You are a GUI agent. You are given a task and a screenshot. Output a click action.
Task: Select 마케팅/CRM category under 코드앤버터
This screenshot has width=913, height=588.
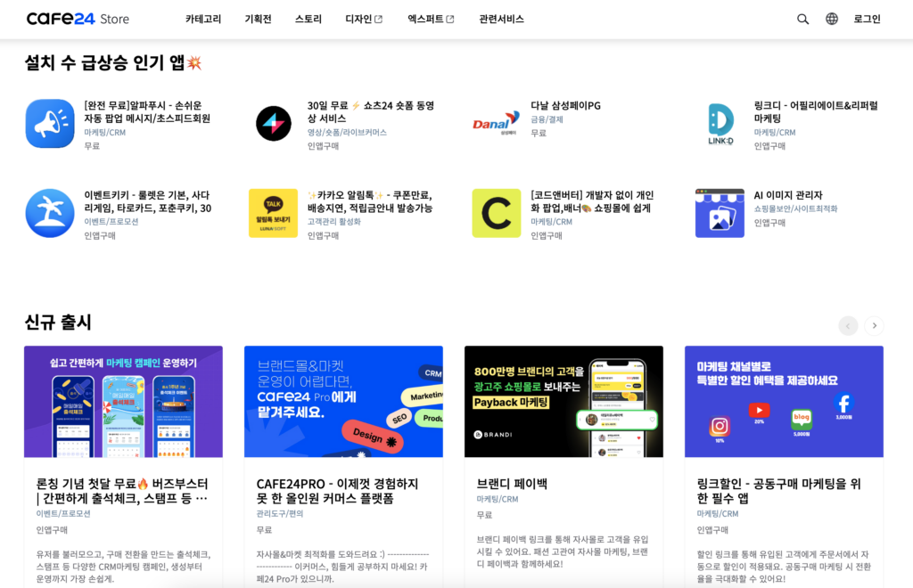(x=551, y=222)
